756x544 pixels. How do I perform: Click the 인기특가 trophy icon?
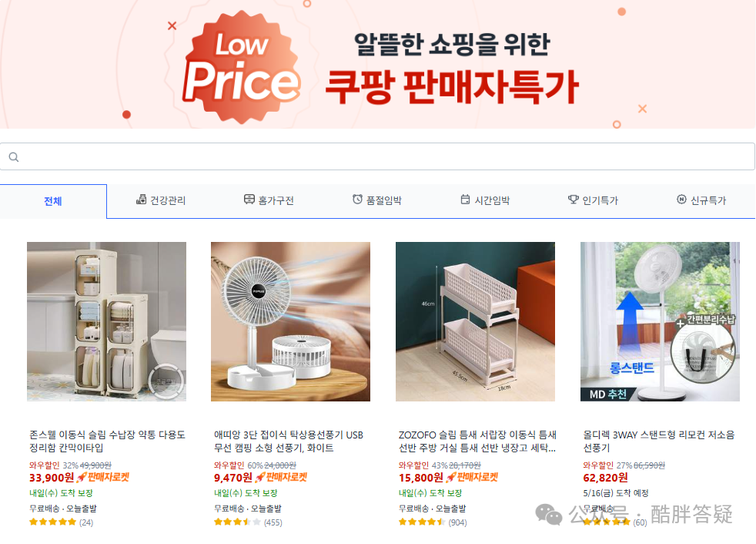click(x=573, y=200)
